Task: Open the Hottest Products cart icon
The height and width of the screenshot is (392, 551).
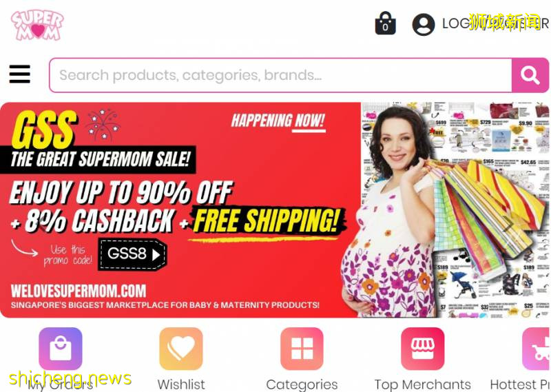Action: tap(537, 349)
